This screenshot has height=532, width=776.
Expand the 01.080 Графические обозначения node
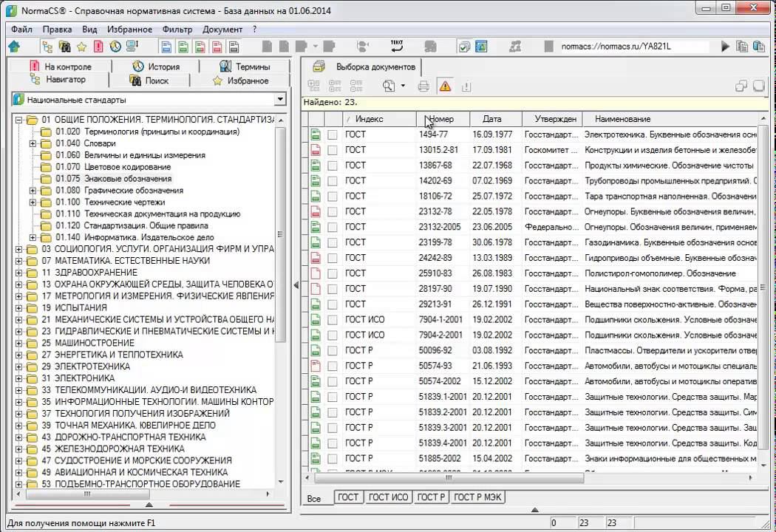33,191
